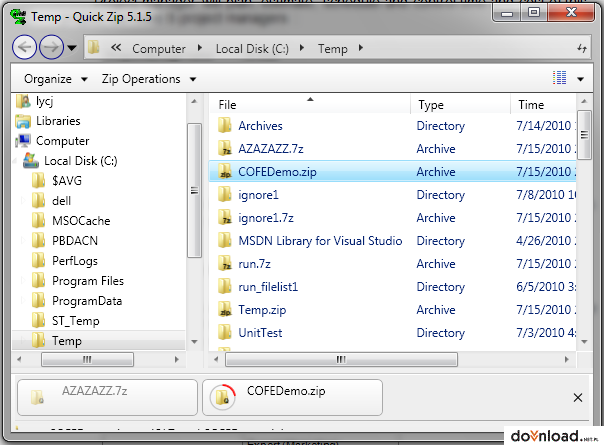Click the run_filelist1 folder icon
Image resolution: width=604 pixels, height=445 pixels.
[x=225, y=287]
